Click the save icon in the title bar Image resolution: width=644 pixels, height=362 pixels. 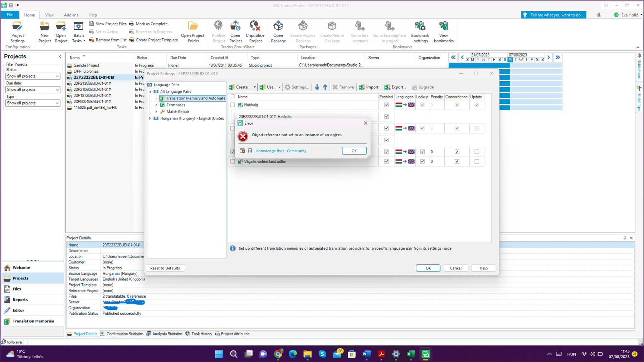[x=11, y=5]
